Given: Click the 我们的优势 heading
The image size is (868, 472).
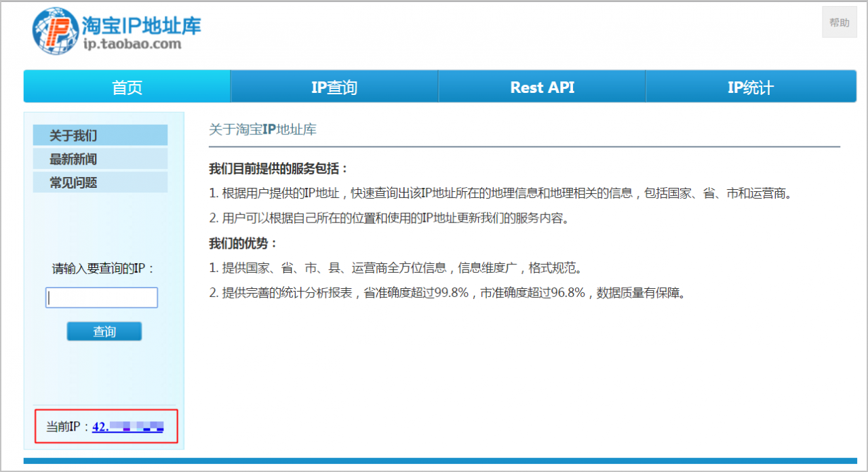Looking at the screenshot, I should pos(243,243).
